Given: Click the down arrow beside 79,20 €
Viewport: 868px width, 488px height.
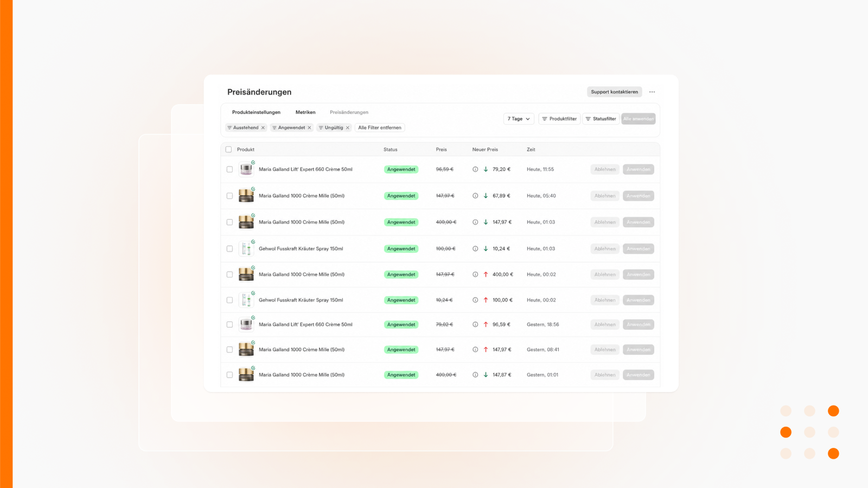Looking at the screenshot, I should pyautogui.click(x=486, y=169).
